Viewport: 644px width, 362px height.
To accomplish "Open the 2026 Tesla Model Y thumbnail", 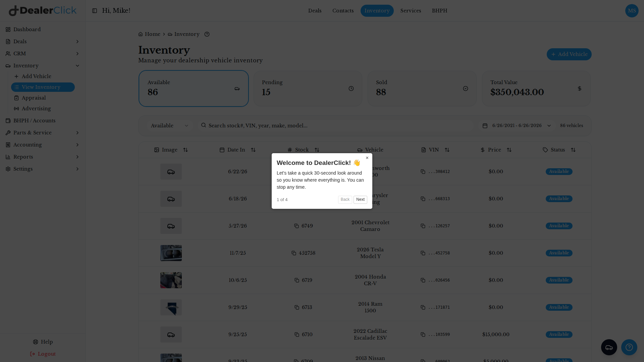I will click(x=171, y=253).
